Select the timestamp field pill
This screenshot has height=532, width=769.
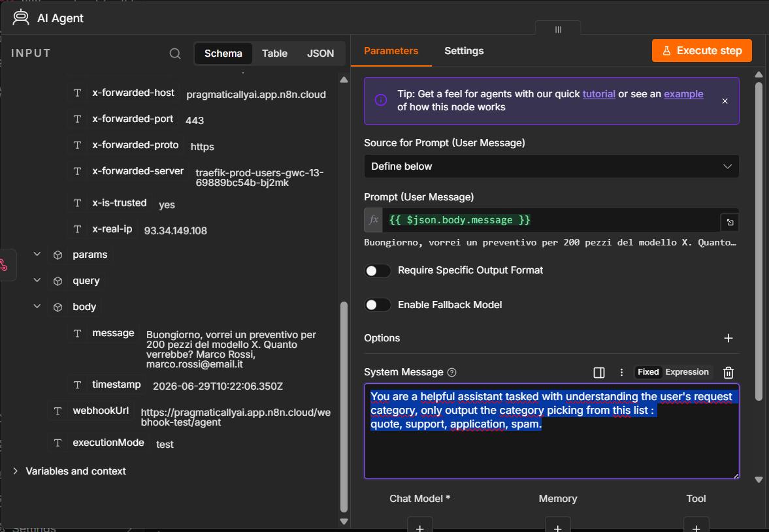pos(106,384)
